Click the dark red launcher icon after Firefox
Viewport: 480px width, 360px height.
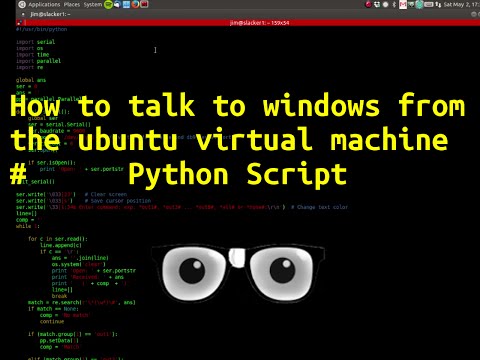(x=144, y=4)
